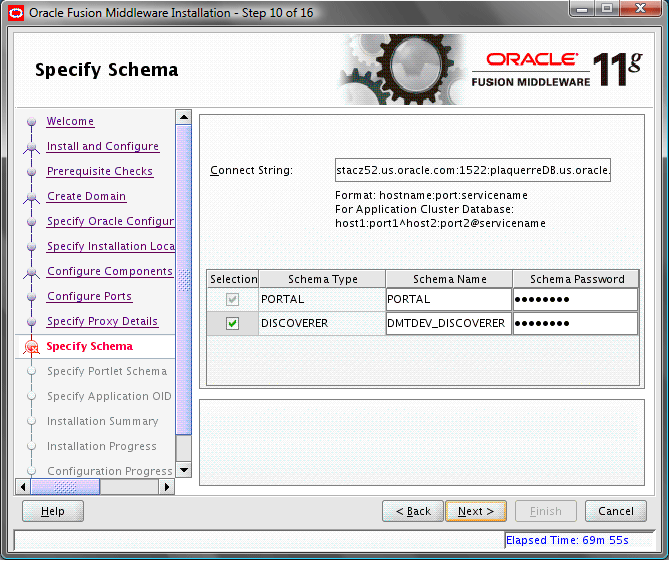Click the step list scroll up arrow
The width and height of the screenshot is (669, 561).
pos(184,117)
